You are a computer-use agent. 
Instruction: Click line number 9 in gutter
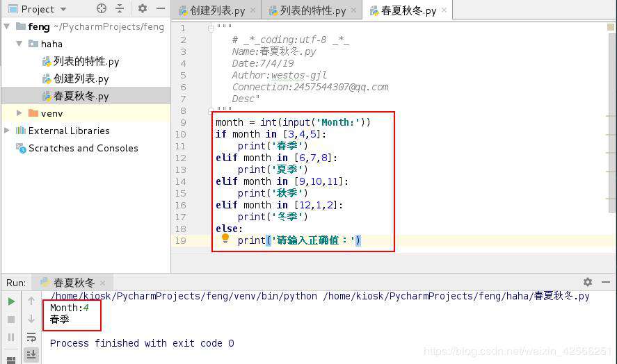pos(183,123)
